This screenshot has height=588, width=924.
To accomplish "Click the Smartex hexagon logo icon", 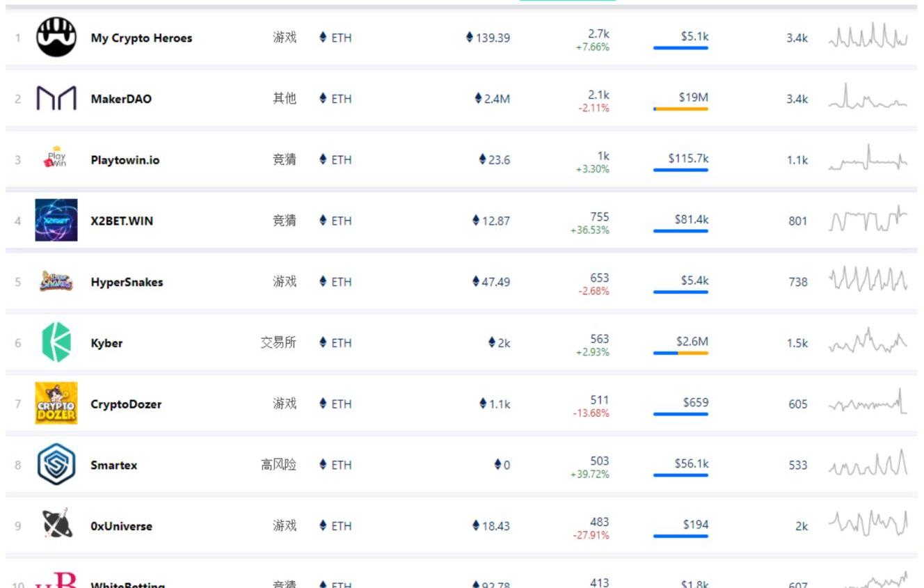I will coord(56,464).
